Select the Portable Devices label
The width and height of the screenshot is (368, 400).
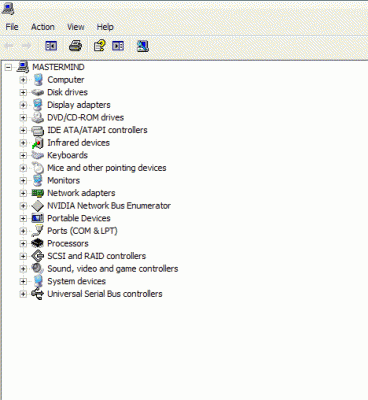(79, 218)
